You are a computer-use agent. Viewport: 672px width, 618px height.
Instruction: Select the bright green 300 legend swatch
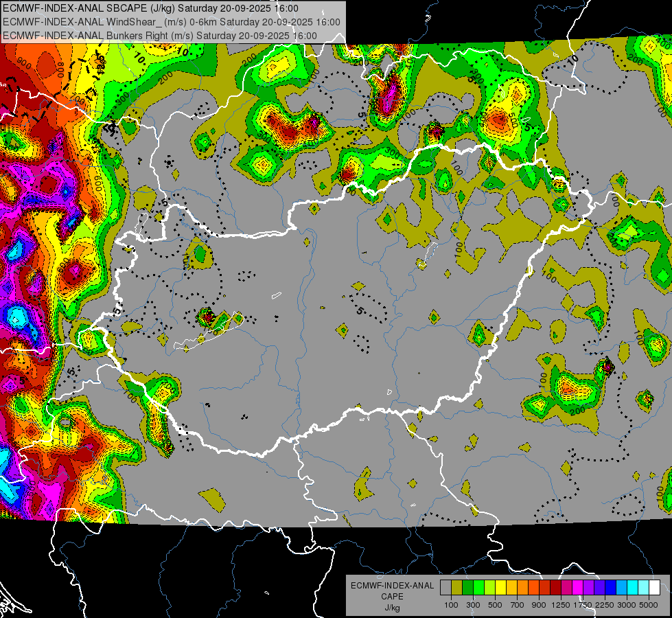(x=478, y=588)
